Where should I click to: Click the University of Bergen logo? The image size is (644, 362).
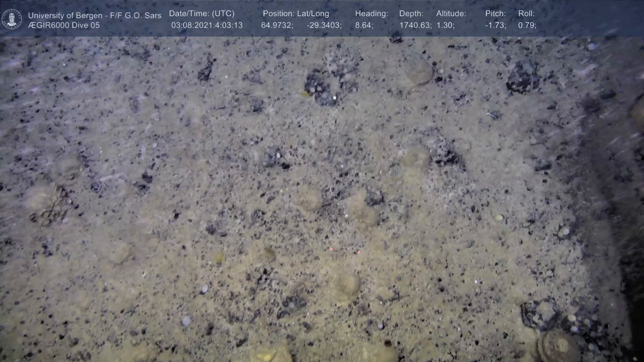[12, 19]
